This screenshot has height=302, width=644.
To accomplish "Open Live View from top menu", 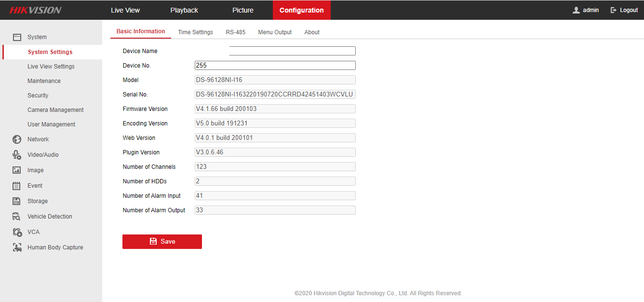I will [125, 10].
